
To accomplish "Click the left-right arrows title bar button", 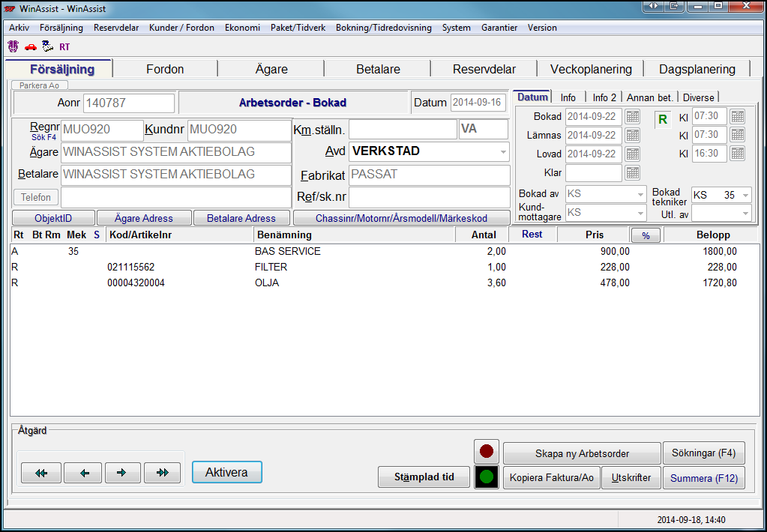I will coord(654,6).
